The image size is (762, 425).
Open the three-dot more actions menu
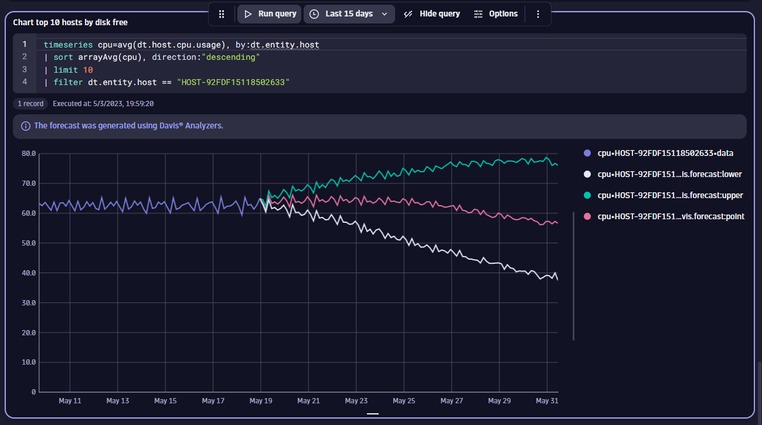[x=538, y=14]
